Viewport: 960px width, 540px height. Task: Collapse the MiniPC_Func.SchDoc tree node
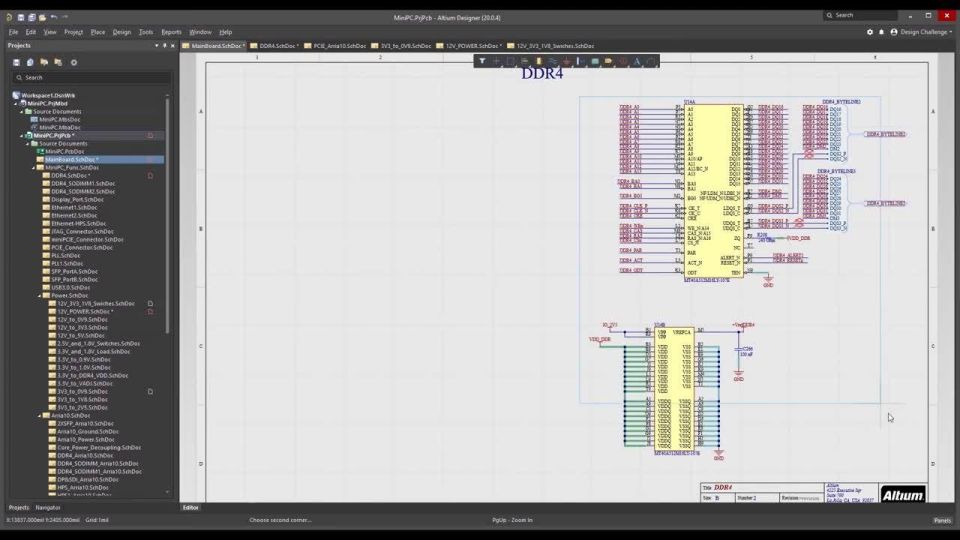[34, 167]
